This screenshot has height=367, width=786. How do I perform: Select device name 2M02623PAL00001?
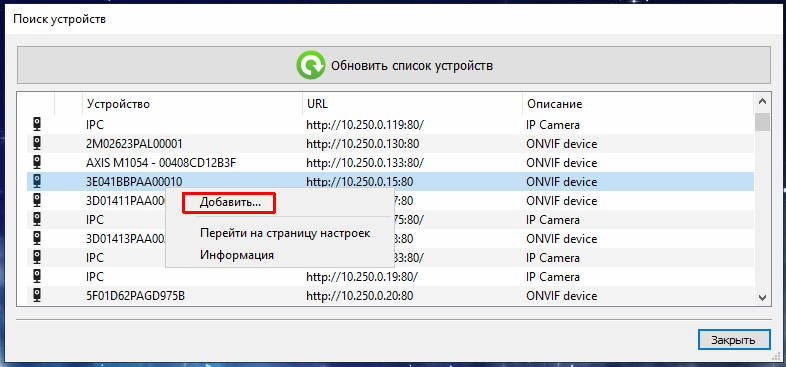point(134,144)
